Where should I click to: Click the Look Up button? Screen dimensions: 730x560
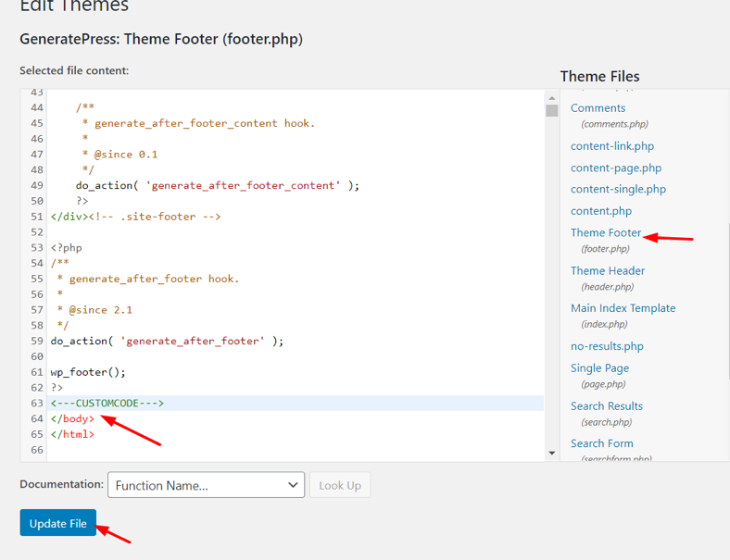[340, 485]
